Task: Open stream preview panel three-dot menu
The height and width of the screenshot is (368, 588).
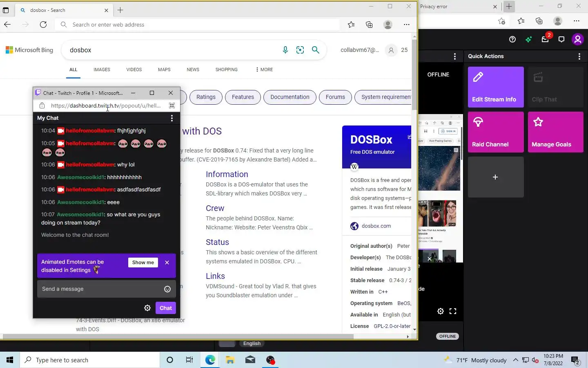Action: [455, 56]
